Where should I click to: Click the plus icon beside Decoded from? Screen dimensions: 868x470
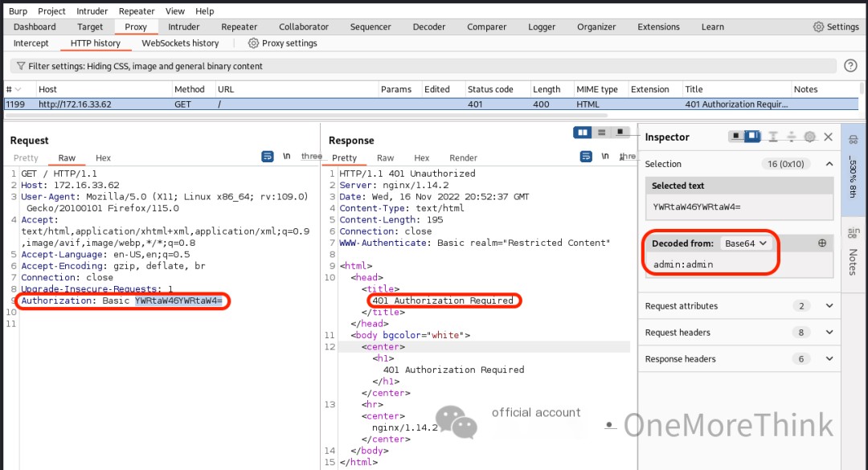pos(822,243)
